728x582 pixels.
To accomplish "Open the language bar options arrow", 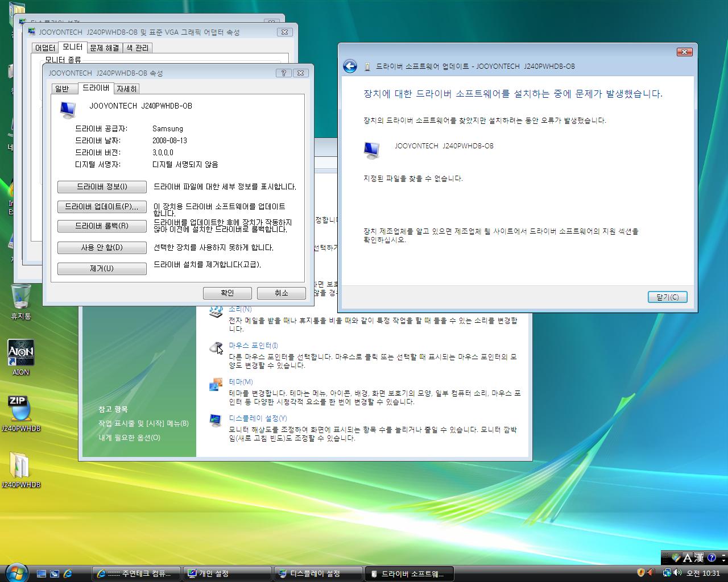I will pos(723,561).
